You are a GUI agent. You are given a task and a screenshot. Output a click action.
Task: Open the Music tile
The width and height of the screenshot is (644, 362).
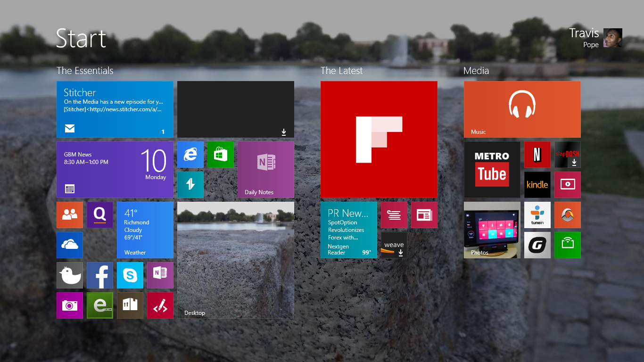point(522,109)
